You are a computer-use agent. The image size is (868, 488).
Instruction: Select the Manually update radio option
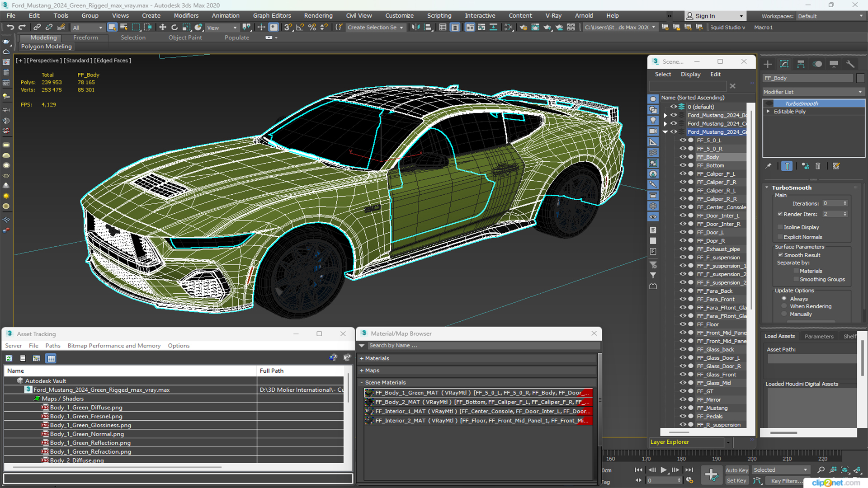point(784,314)
